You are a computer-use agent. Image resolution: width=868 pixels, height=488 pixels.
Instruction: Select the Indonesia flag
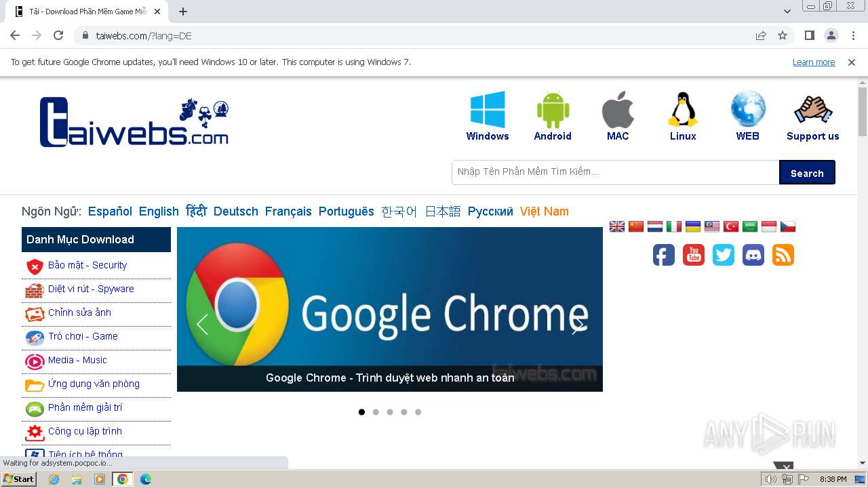coord(769,226)
